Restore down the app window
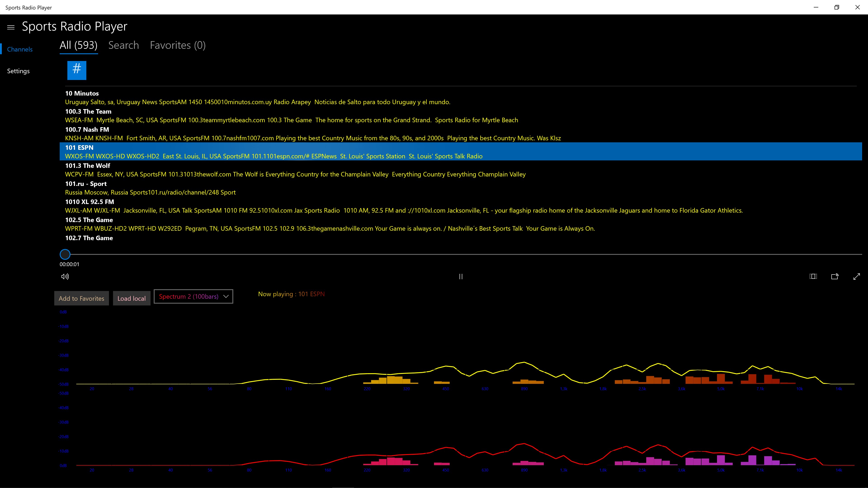 coord(837,7)
